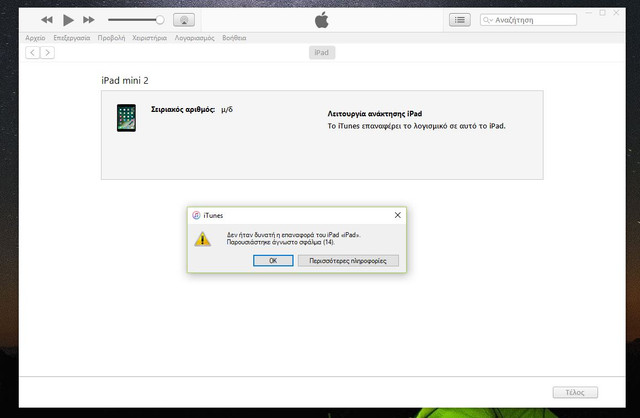The height and width of the screenshot is (418, 640).
Task: Minimize the iTunes window
Action: coord(589,13)
